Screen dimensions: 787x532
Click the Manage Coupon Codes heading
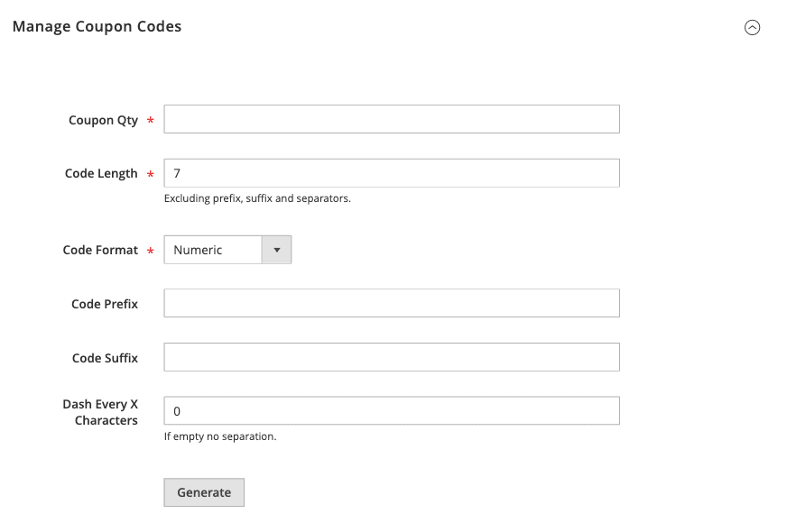point(97,27)
